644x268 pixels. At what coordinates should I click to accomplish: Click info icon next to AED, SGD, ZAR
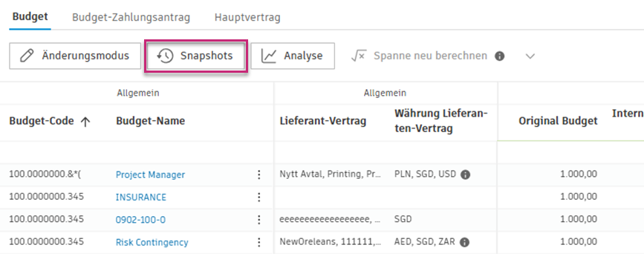pyautogui.click(x=464, y=243)
